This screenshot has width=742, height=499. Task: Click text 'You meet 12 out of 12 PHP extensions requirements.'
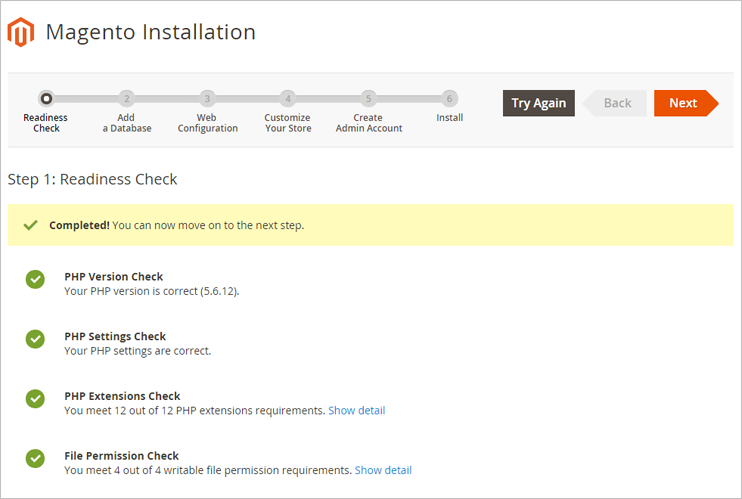195,410
